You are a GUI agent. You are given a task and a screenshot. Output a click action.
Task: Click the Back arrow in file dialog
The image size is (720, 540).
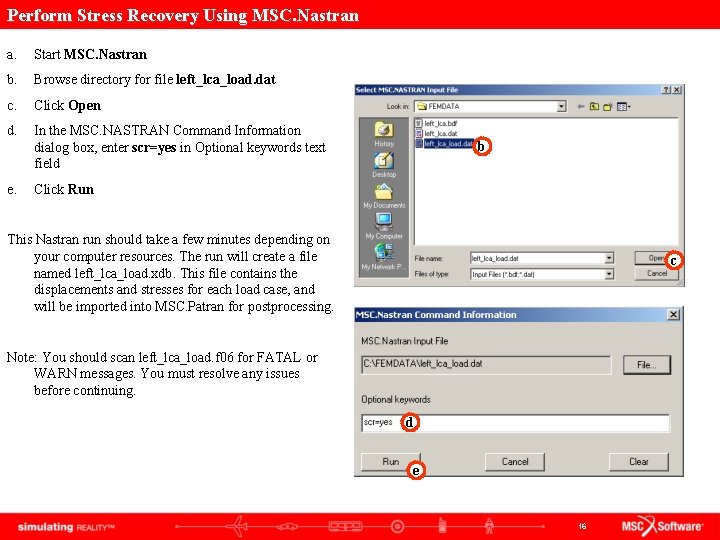[x=580, y=107]
